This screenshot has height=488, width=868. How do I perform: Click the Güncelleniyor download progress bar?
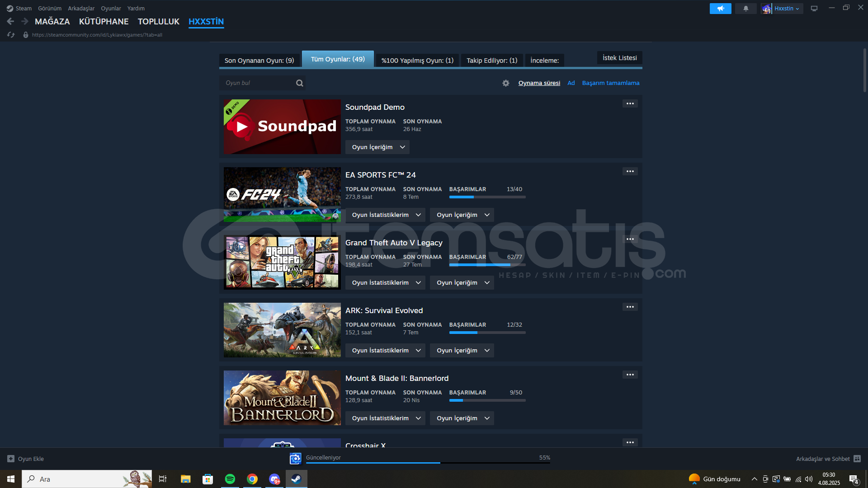pyautogui.click(x=428, y=463)
